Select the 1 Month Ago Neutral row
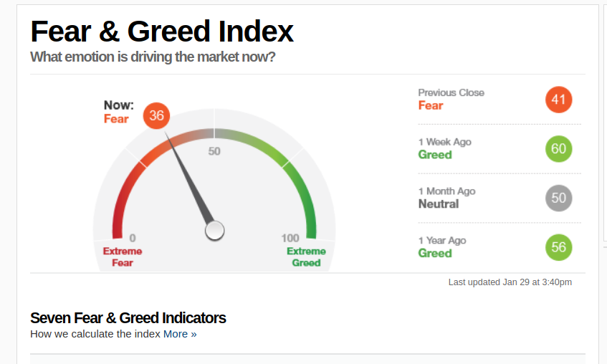 pyautogui.click(x=500, y=198)
